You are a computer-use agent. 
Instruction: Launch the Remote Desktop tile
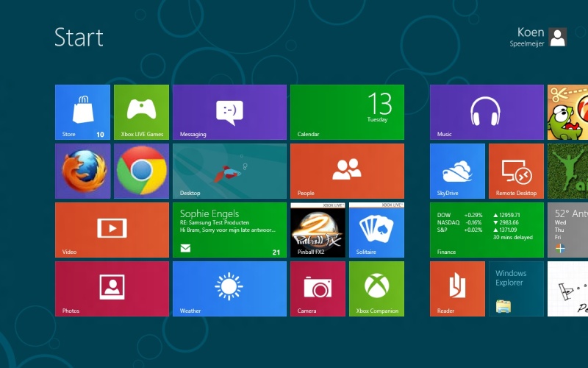pos(517,171)
